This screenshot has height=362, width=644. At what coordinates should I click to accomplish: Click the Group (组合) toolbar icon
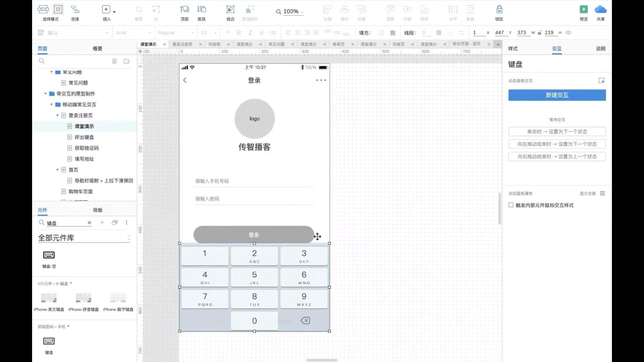(x=230, y=10)
